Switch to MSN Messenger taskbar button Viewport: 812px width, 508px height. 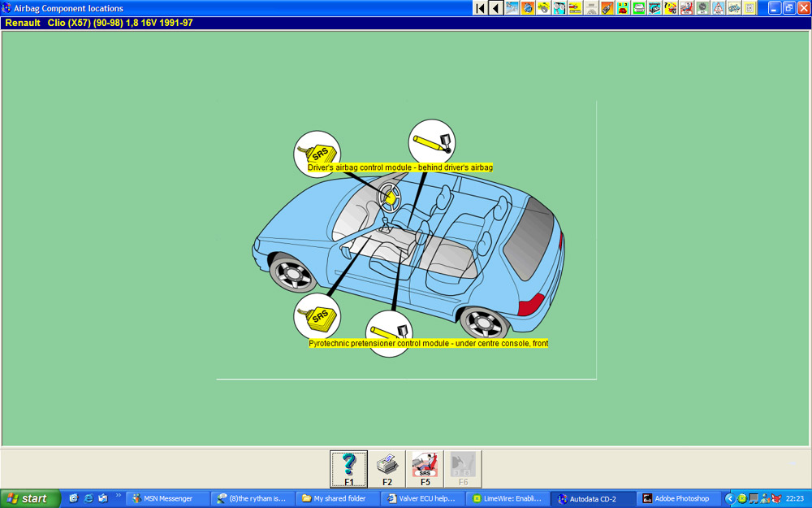pos(168,499)
